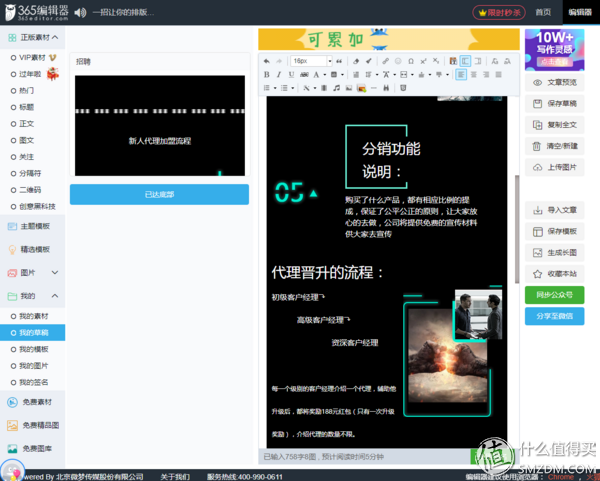Insert a special character via the Omega icon

tap(411, 61)
